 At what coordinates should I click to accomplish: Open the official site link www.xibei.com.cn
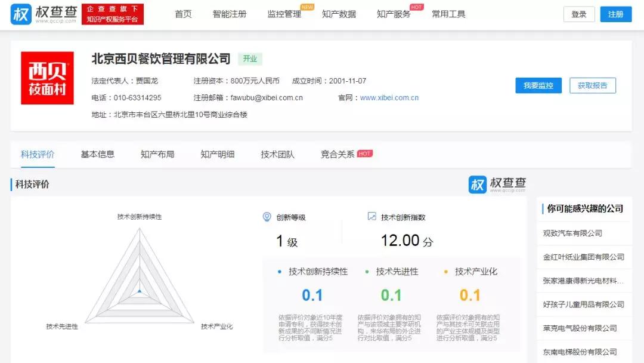(x=388, y=97)
